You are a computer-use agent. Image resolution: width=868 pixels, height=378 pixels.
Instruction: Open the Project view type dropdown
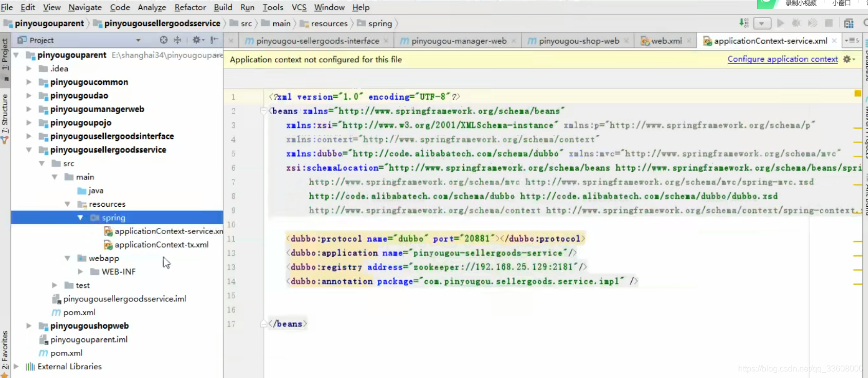point(138,40)
